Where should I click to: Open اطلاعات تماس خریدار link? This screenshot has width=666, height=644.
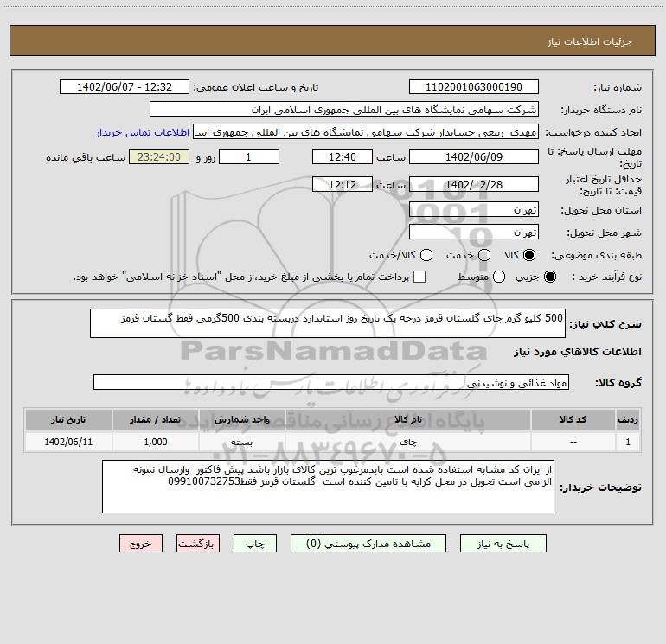click(x=143, y=132)
